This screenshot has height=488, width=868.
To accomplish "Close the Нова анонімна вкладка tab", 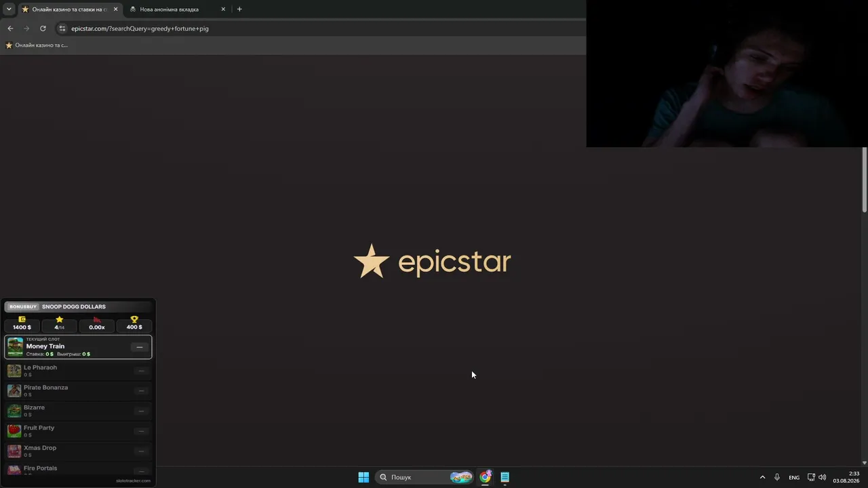I will click(223, 9).
